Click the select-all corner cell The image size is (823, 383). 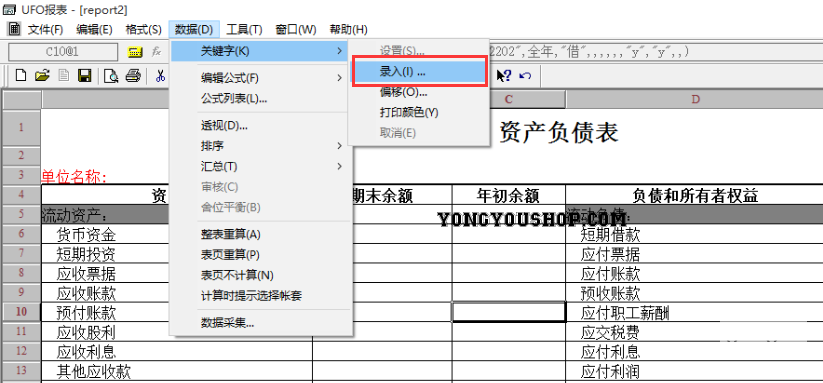pyautogui.click(x=22, y=99)
